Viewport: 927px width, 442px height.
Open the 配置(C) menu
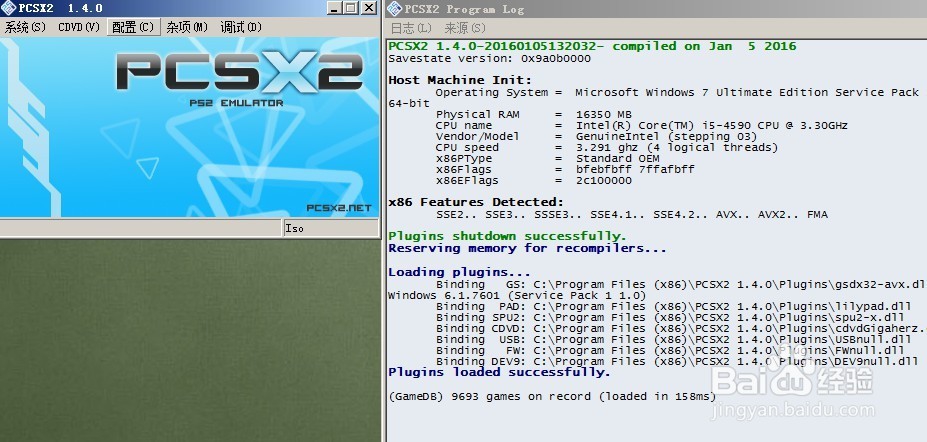point(133,27)
